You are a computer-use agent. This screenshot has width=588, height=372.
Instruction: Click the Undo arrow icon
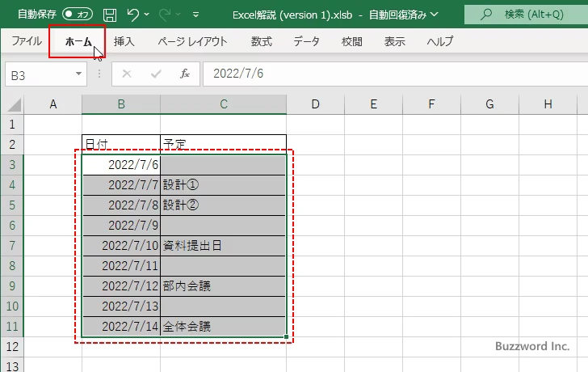pyautogui.click(x=132, y=15)
